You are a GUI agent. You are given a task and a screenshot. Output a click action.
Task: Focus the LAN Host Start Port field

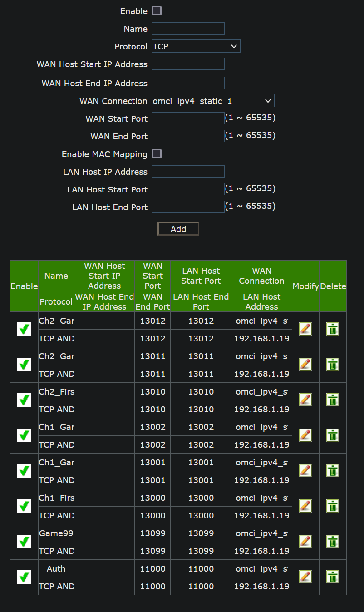pos(188,189)
